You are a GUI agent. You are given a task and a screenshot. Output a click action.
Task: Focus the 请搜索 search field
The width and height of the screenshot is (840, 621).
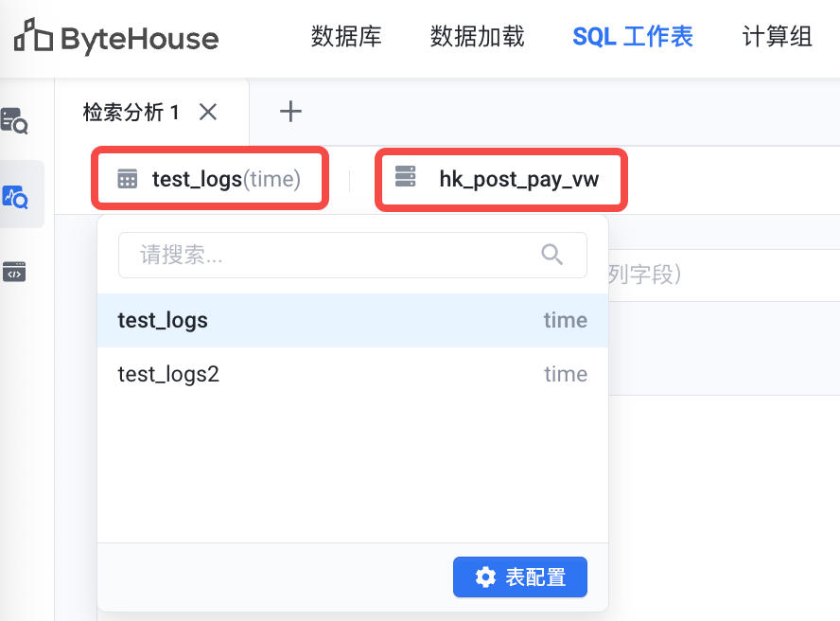[x=353, y=256]
